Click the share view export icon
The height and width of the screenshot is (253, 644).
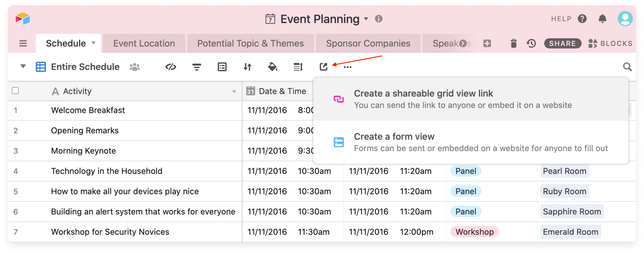(323, 67)
